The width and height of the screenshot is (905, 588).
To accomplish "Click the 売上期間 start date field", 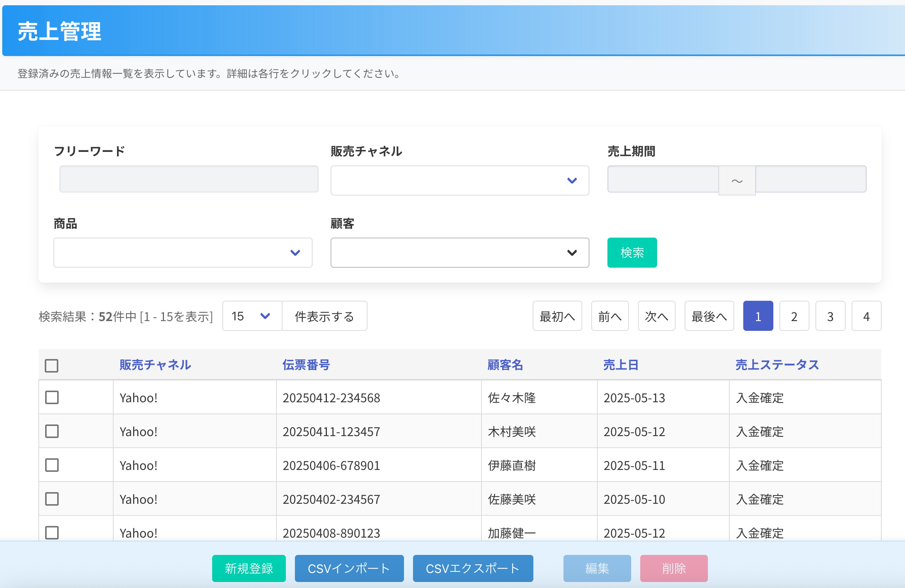I will pos(662,179).
